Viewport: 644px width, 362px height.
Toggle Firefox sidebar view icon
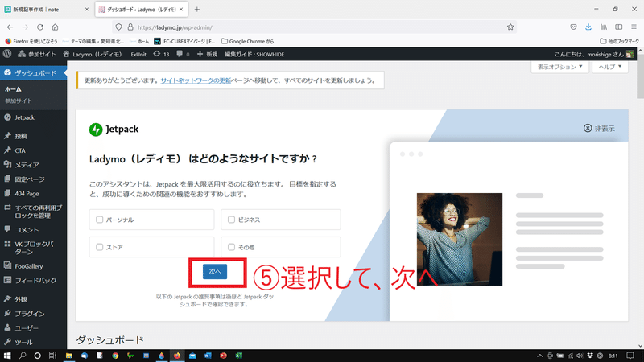coord(618,27)
